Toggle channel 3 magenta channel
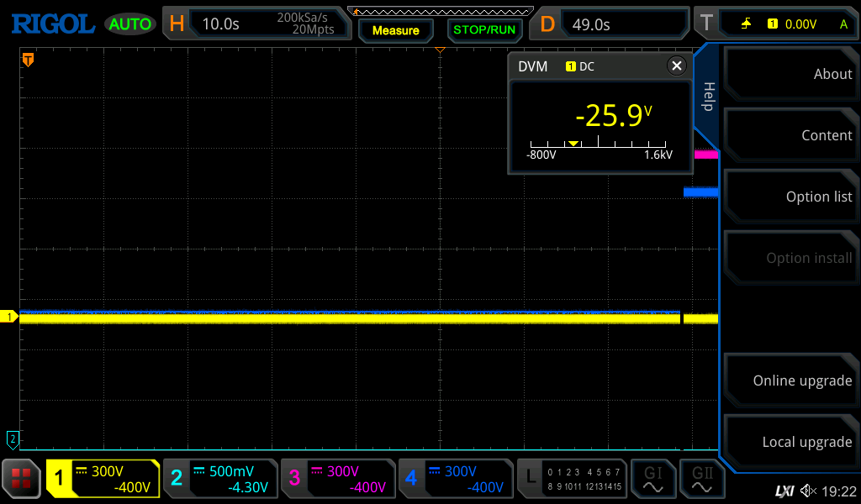This screenshot has height=504, width=861. (x=338, y=479)
